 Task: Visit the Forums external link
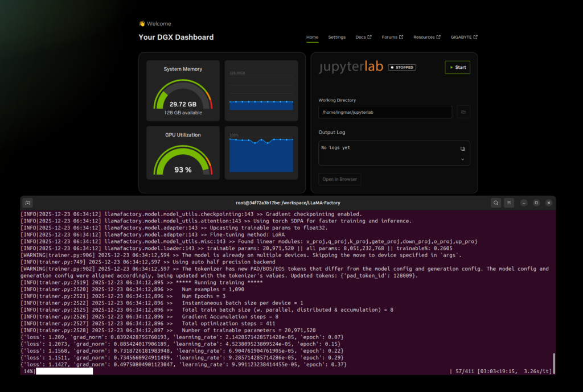point(392,38)
